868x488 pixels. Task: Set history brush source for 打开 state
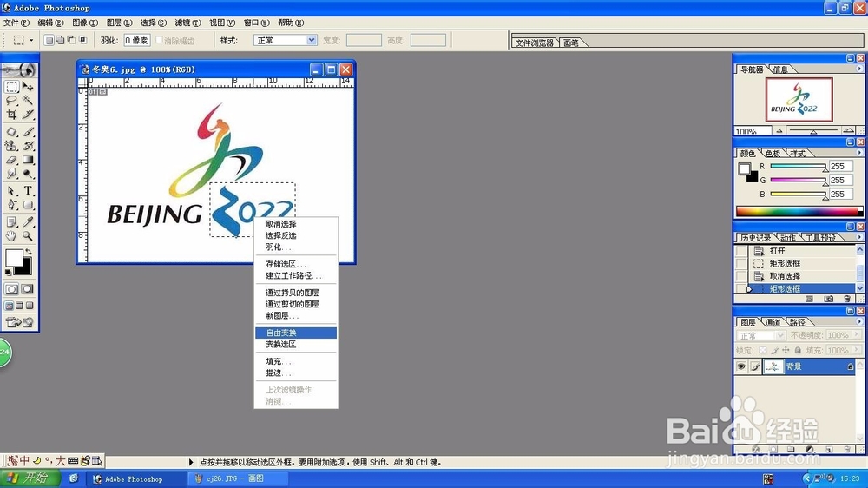coord(741,251)
